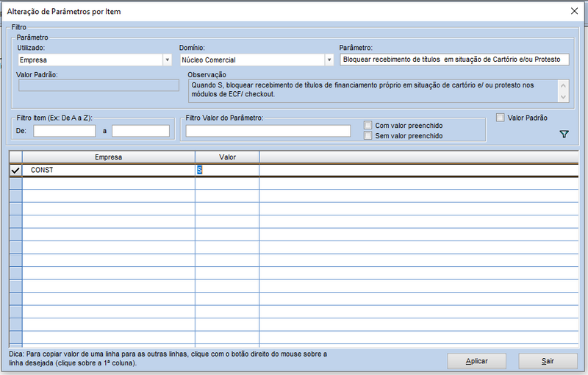Screen dimensions: 588x375
Task: Click the Valor column header
Action: [227, 157]
